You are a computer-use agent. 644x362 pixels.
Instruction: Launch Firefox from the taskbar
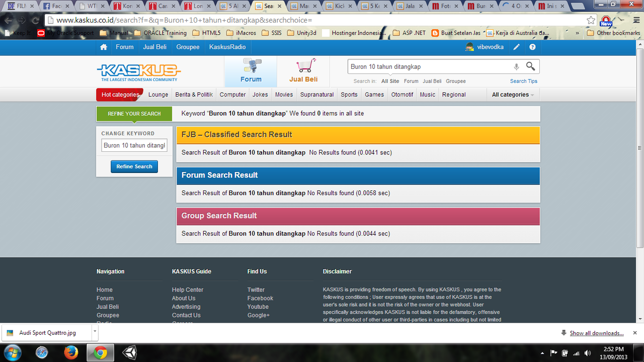71,352
